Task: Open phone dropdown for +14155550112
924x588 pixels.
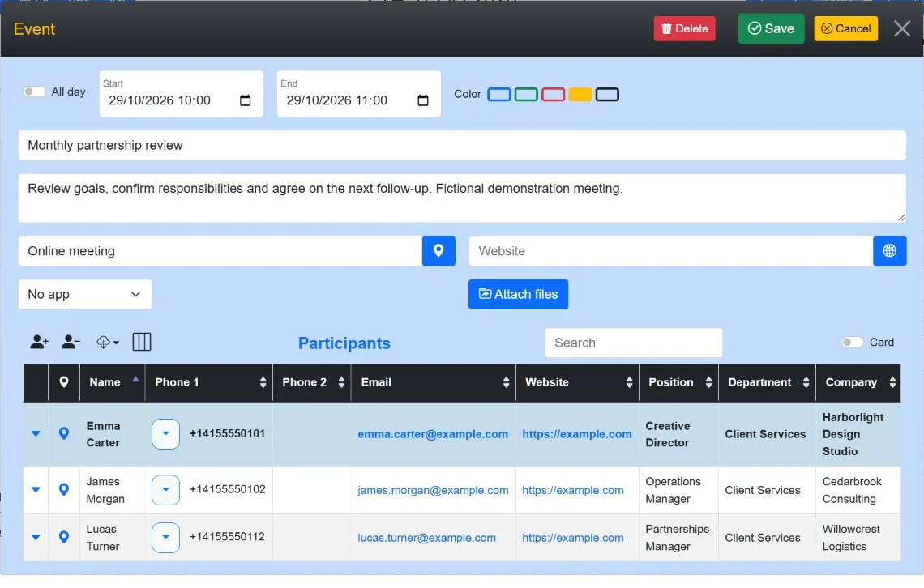Action: (165, 538)
